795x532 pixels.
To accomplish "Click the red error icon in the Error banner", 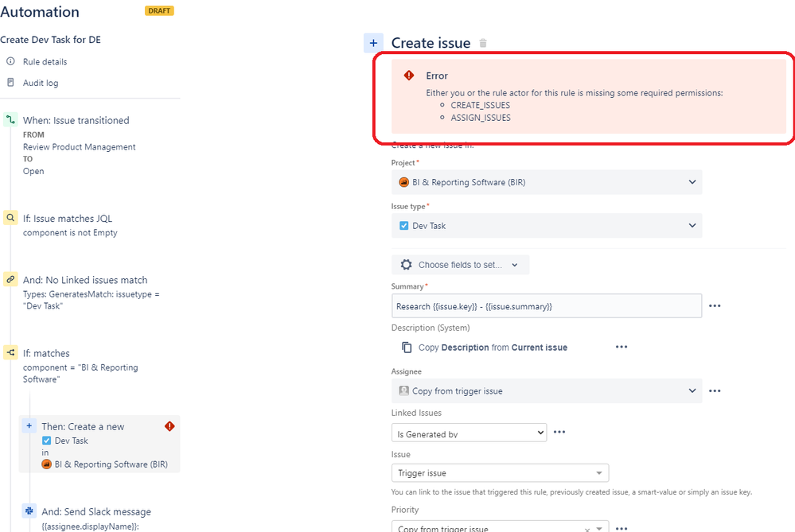I will click(x=409, y=76).
